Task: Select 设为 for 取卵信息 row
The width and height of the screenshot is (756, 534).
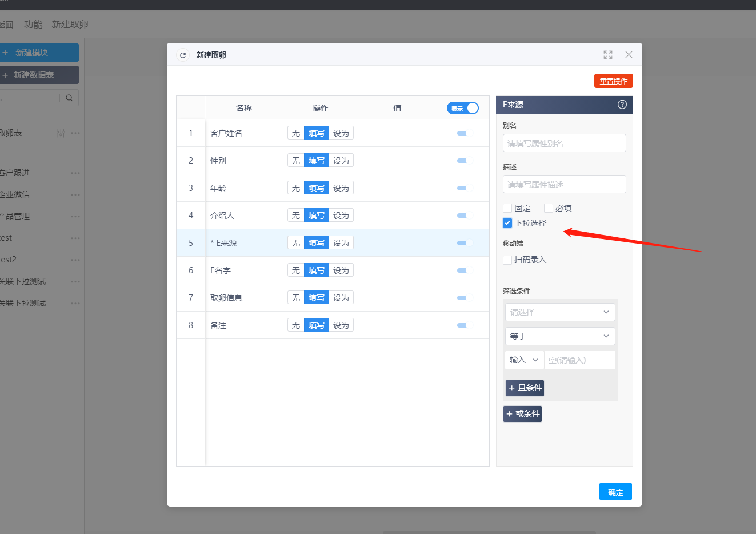Action: [x=341, y=298]
